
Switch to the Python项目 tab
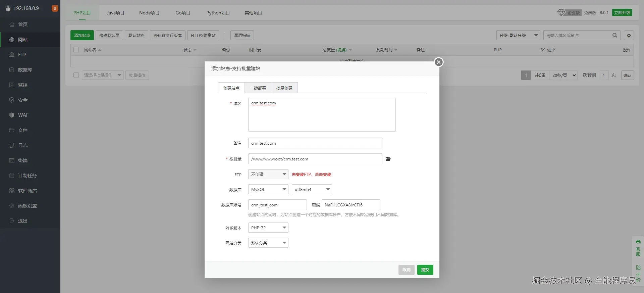(x=218, y=13)
